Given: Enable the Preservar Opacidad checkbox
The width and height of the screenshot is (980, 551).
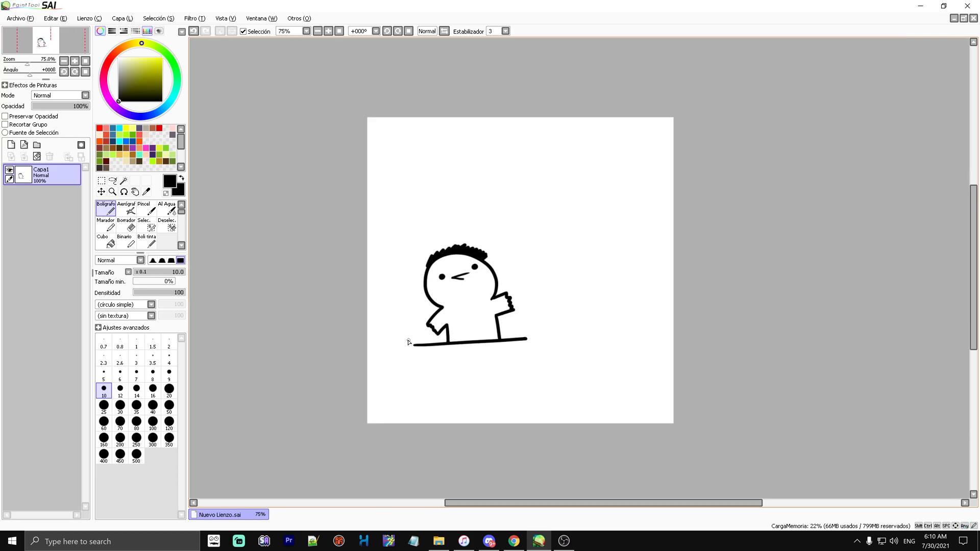Looking at the screenshot, I should [x=5, y=116].
